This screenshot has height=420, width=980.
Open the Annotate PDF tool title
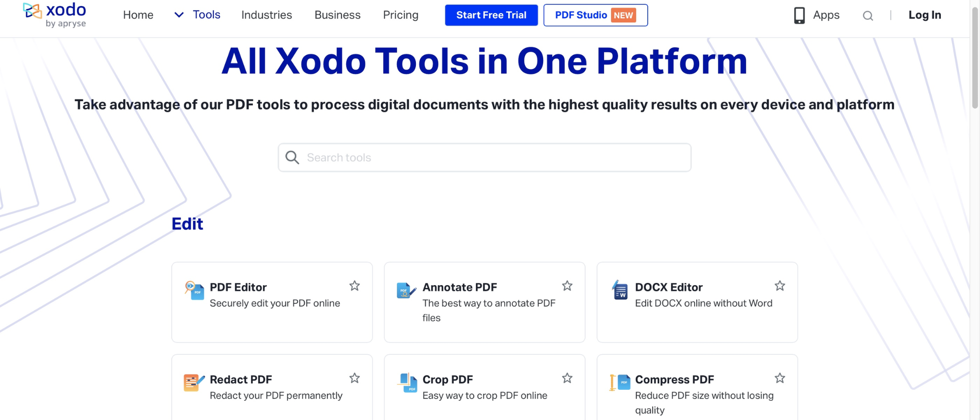tap(460, 287)
